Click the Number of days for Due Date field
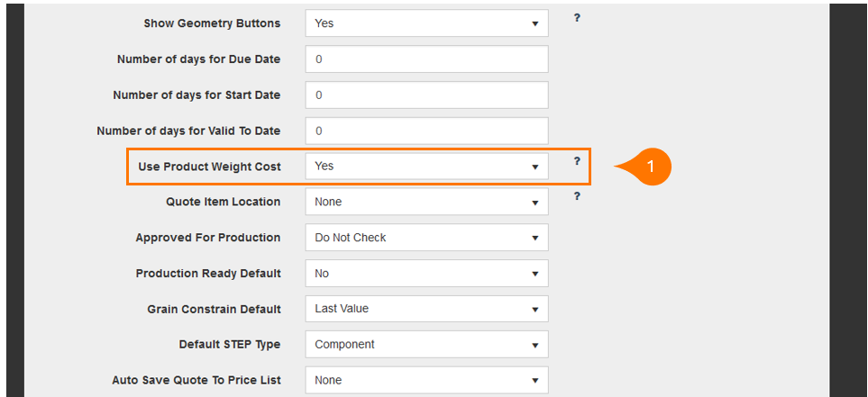Viewport: 868px width, 397px height. (427, 59)
